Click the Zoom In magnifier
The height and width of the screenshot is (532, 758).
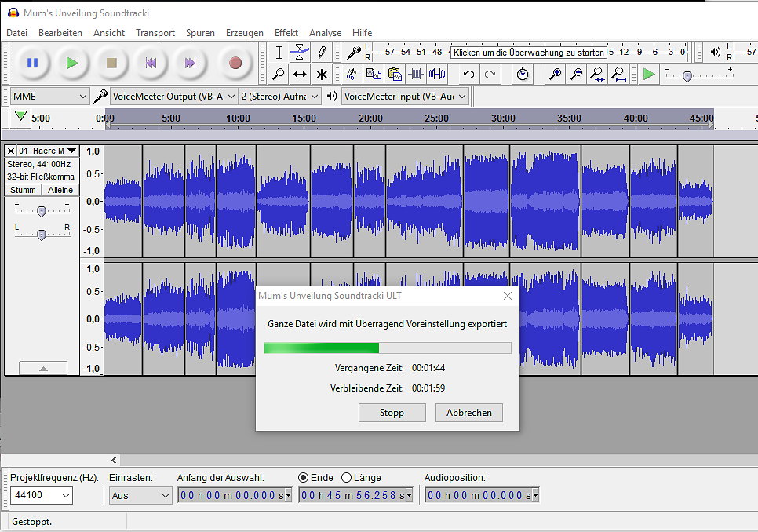555,74
